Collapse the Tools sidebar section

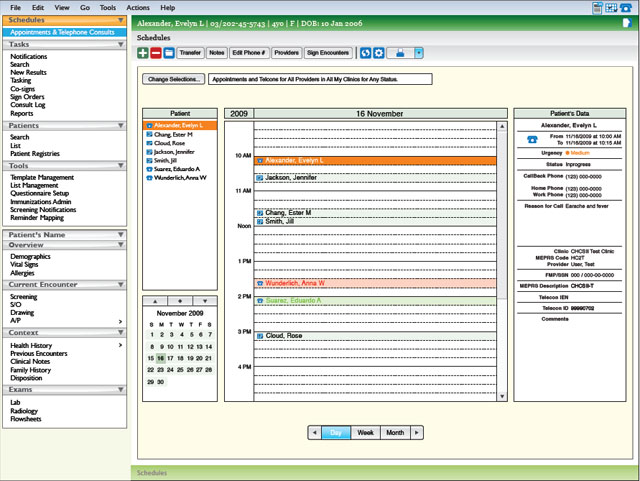coord(121,165)
